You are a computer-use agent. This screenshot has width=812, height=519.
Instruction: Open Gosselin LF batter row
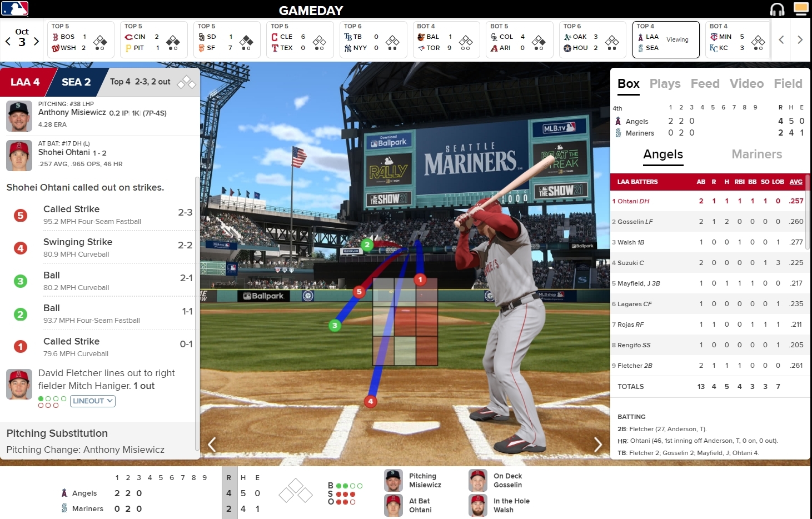[x=708, y=222]
